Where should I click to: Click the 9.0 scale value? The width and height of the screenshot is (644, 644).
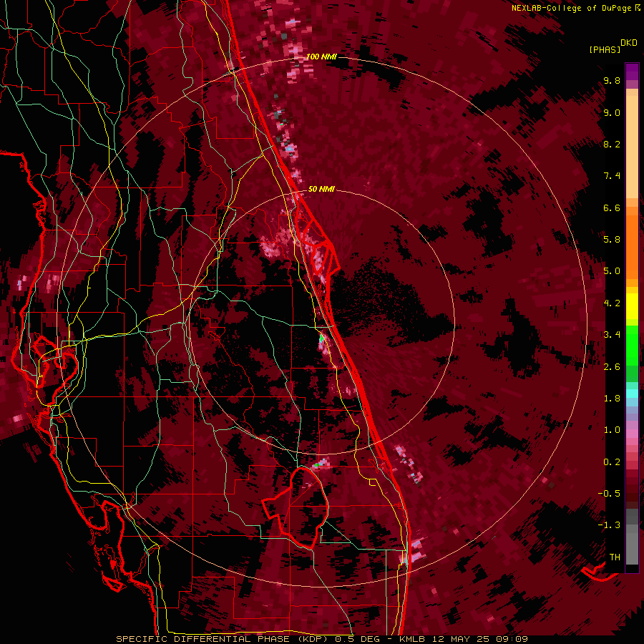pyautogui.click(x=612, y=112)
